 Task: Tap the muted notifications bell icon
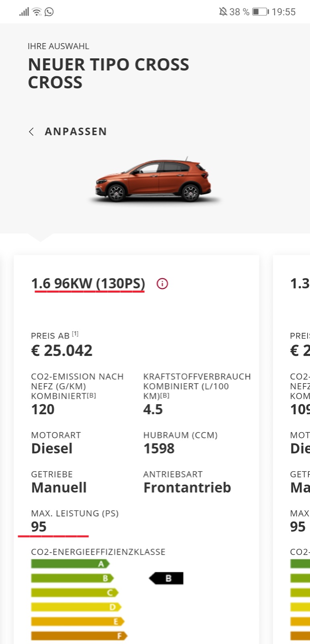point(223,12)
